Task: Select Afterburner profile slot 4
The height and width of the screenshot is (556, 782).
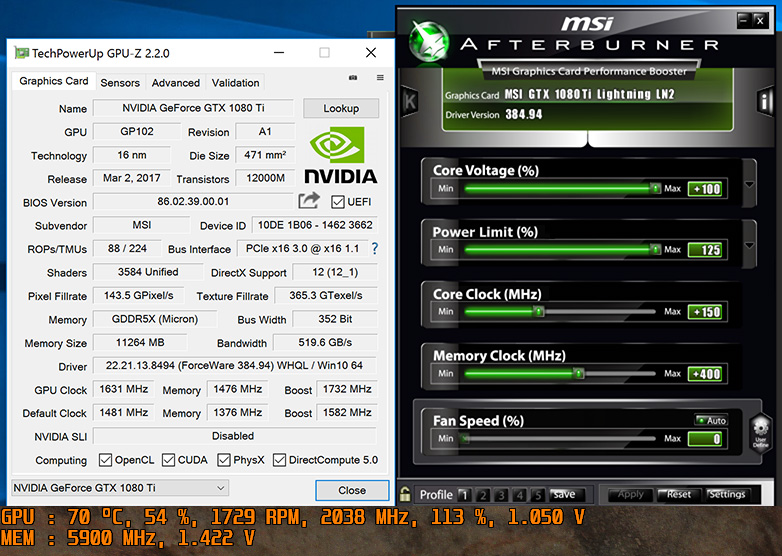Action: [520, 495]
